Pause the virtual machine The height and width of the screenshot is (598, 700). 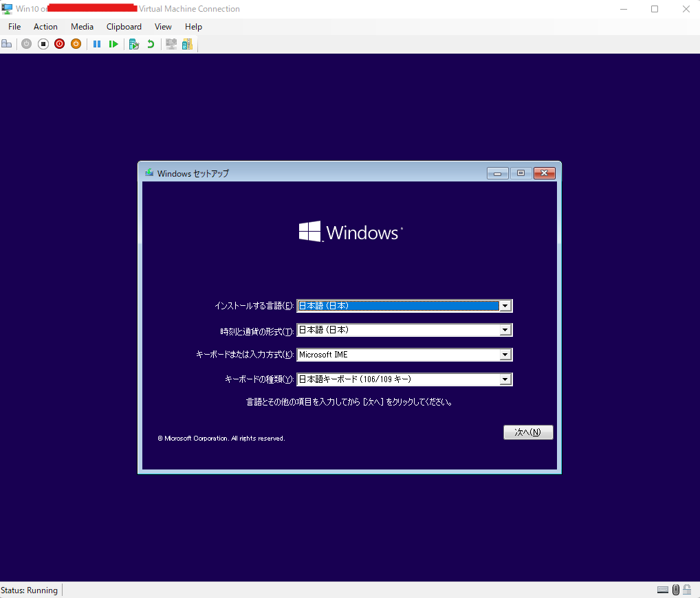click(97, 44)
